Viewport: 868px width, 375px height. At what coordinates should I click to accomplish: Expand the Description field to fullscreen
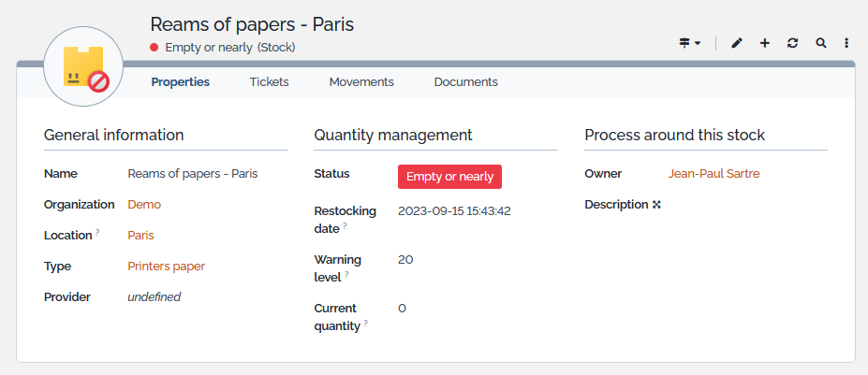[656, 205]
